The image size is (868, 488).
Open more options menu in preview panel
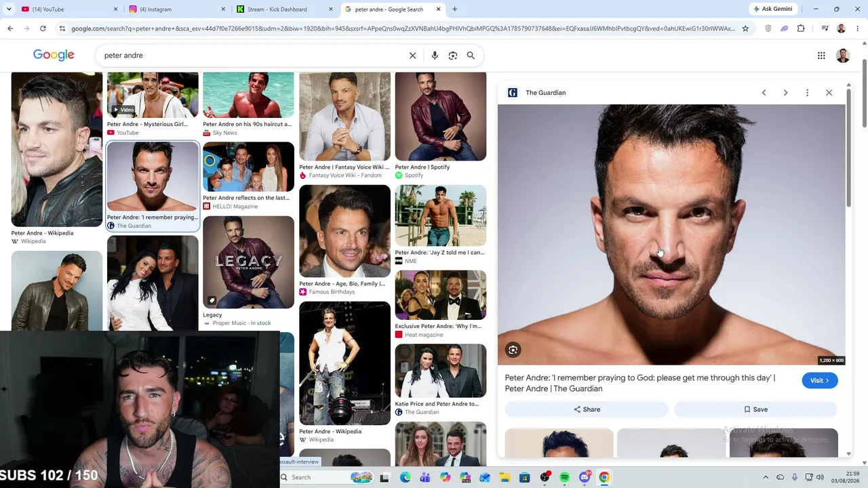pos(807,93)
